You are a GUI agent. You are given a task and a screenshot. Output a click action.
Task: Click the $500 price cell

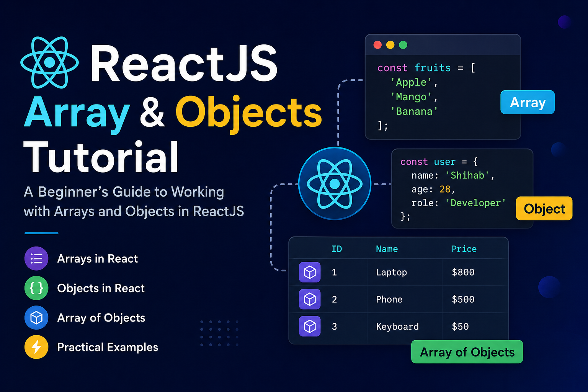pos(463,299)
